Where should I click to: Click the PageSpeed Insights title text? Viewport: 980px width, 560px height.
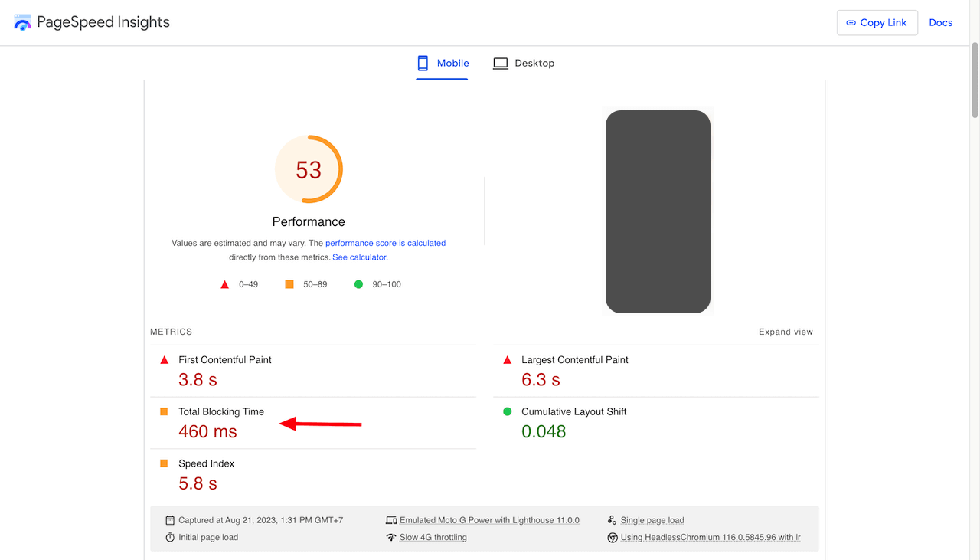[103, 22]
